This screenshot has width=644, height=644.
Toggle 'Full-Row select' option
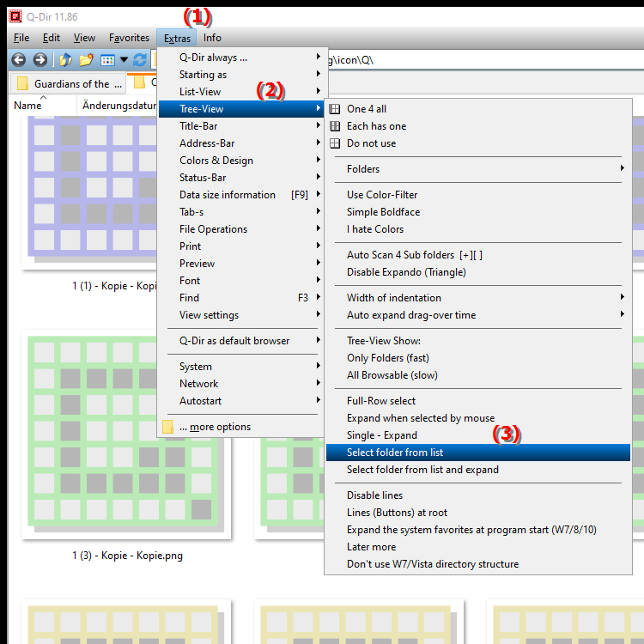coord(478,401)
